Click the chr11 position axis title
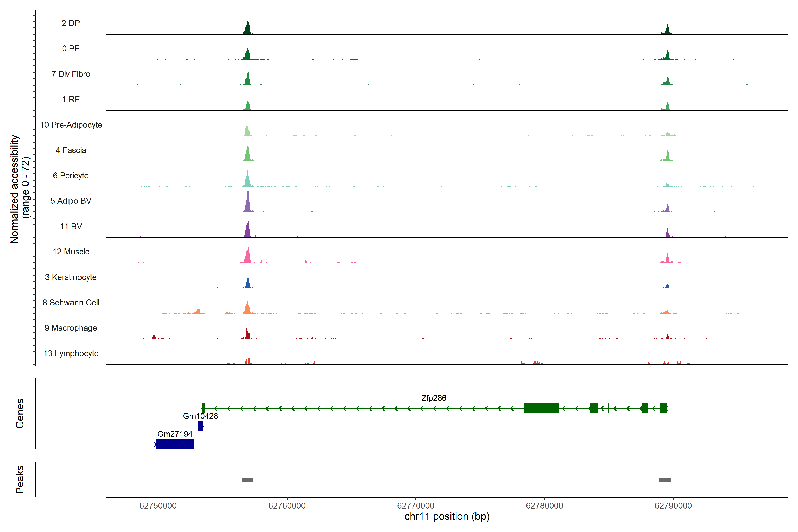 pyautogui.click(x=447, y=517)
